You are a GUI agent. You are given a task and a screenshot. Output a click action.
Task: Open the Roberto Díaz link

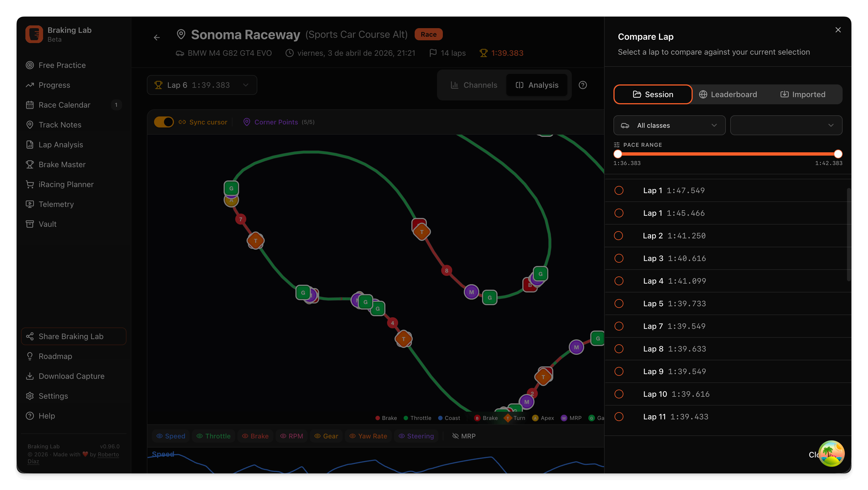(x=108, y=454)
